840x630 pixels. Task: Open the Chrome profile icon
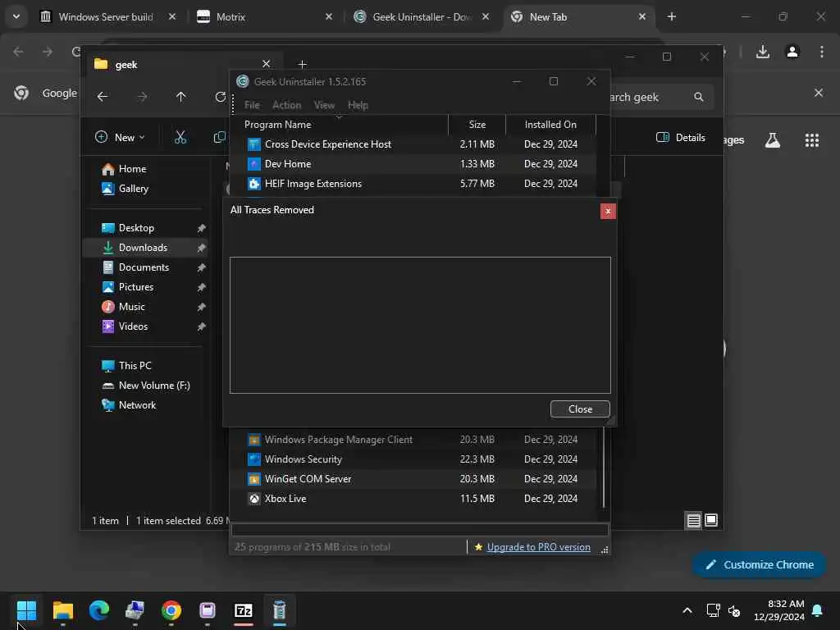(x=792, y=52)
